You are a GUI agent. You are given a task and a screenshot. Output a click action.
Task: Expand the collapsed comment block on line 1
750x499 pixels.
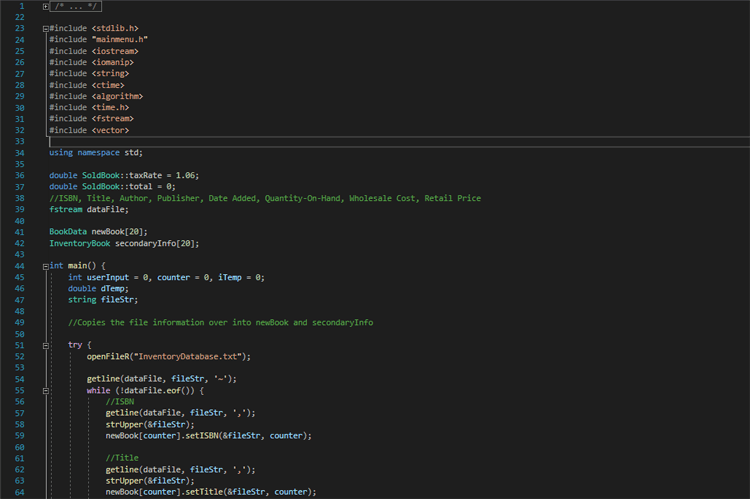point(46,6)
